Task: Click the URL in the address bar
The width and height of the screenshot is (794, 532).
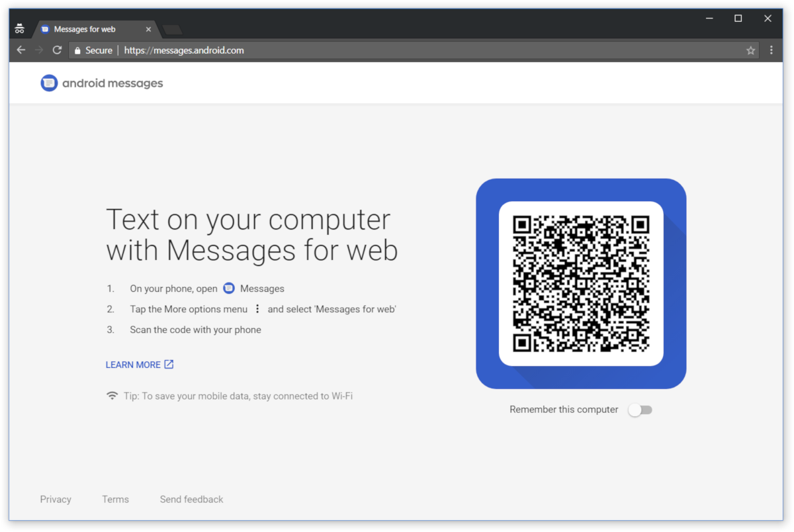Action: [184, 50]
